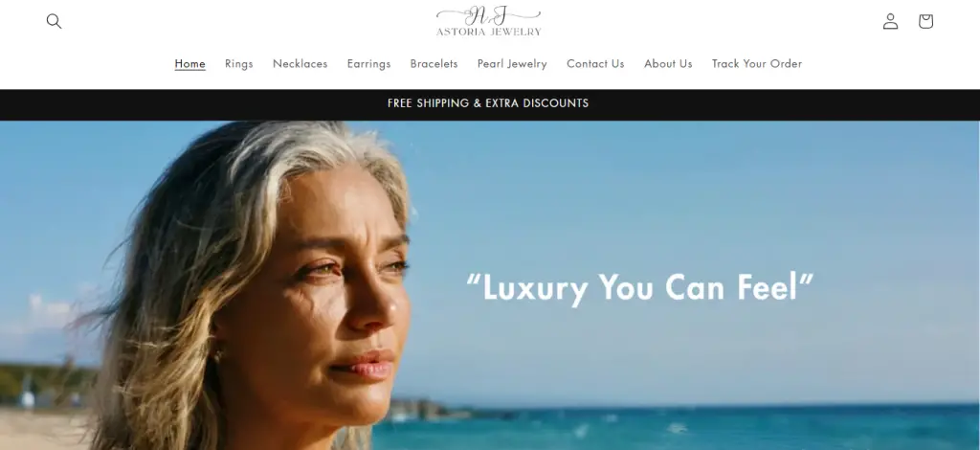The width and height of the screenshot is (980, 450).
Task: Click the "Luxury You Can Feel" headline
Action: [639, 288]
